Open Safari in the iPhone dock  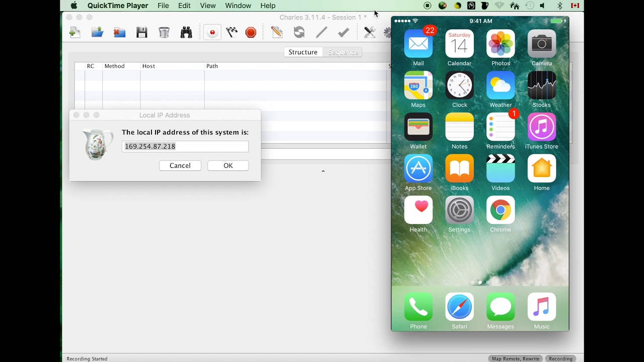[459, 307]
